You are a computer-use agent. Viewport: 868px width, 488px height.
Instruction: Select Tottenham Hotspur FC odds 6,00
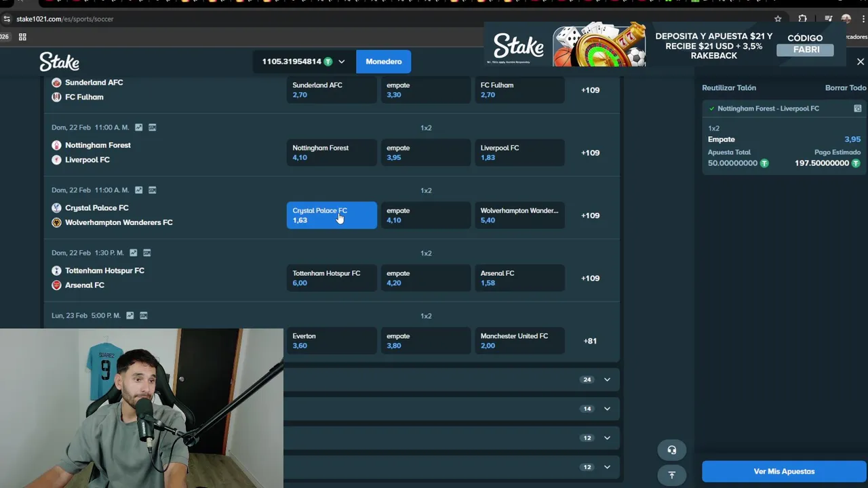coord(332,278)
